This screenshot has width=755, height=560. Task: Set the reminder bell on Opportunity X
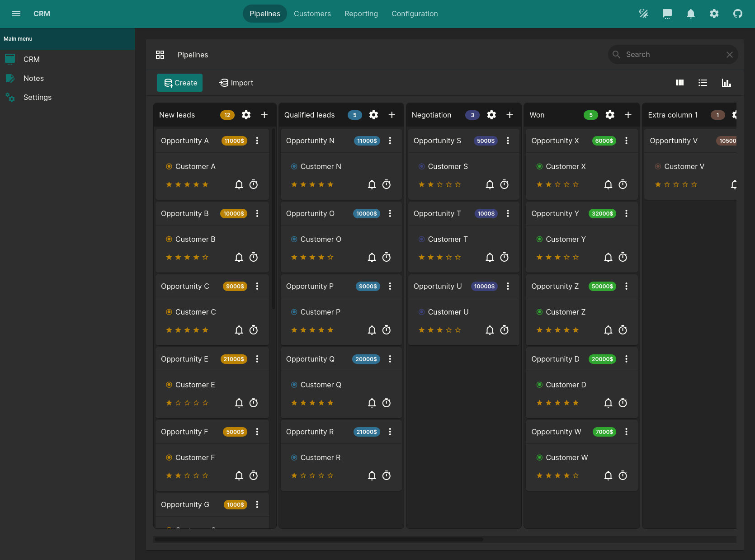tap(608, 184)
